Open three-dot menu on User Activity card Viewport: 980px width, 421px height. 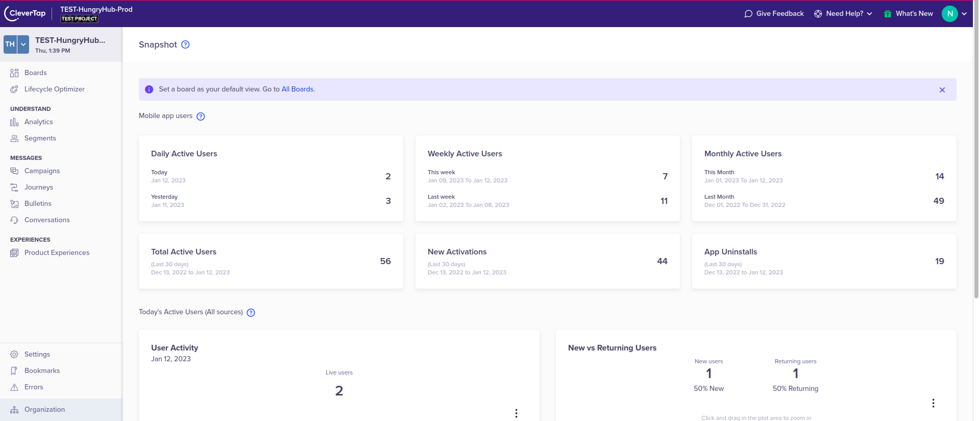(516, 413)
